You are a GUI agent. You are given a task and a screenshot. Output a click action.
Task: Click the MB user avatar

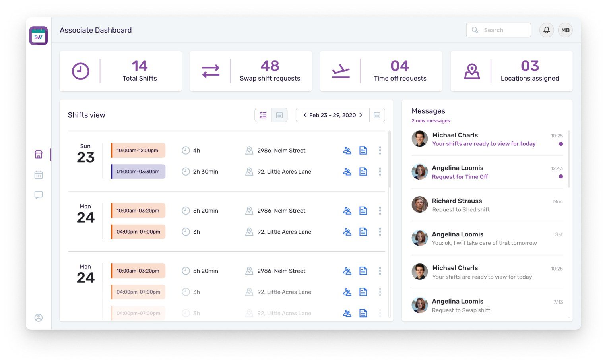pos(565,30)
